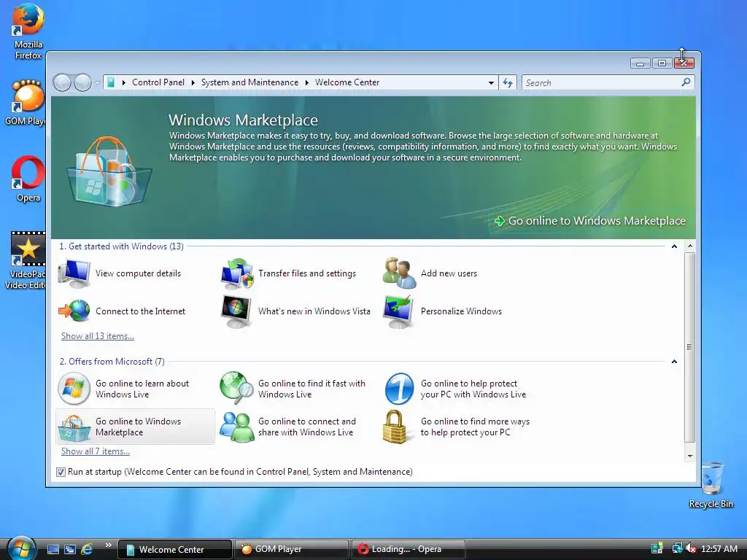Click the 1. Get started with Windows heading

pyautogui.click(x=122, y=246)
